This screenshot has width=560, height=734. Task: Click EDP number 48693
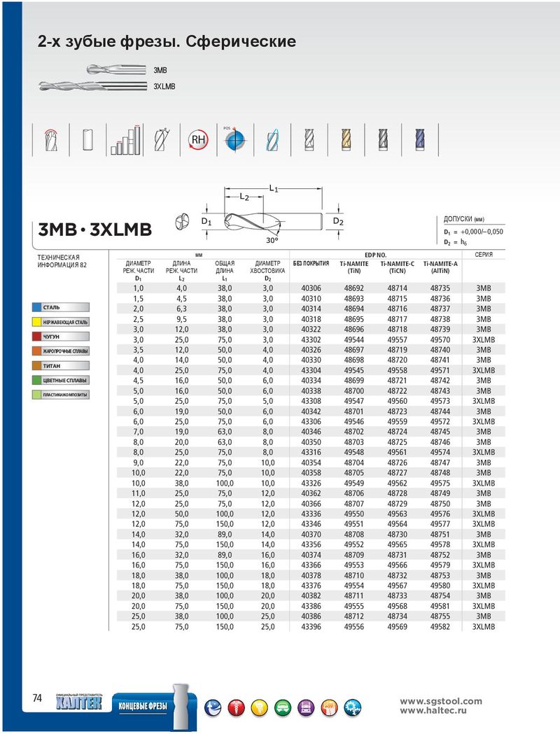pos(354,299)
